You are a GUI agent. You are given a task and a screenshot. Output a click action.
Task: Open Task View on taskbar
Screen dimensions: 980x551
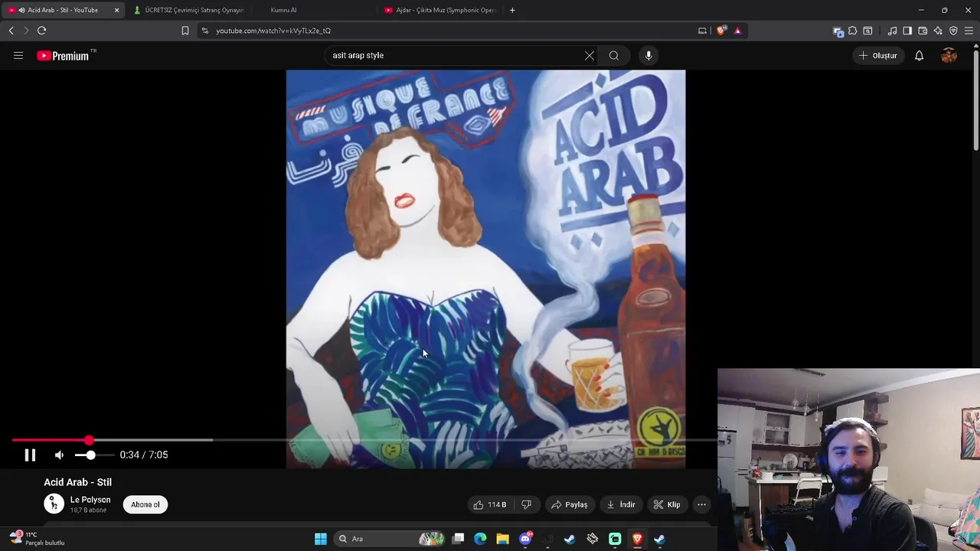[x=458, y=539]
